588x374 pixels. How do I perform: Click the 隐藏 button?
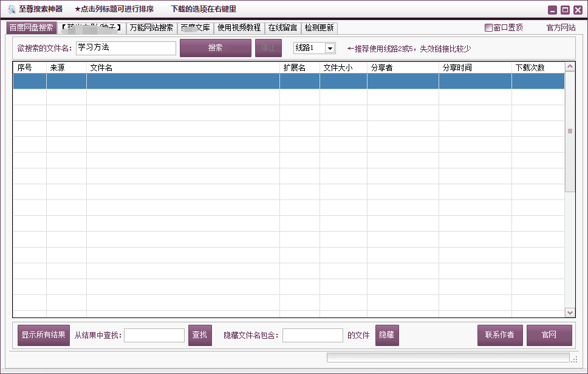click(387, 335)
